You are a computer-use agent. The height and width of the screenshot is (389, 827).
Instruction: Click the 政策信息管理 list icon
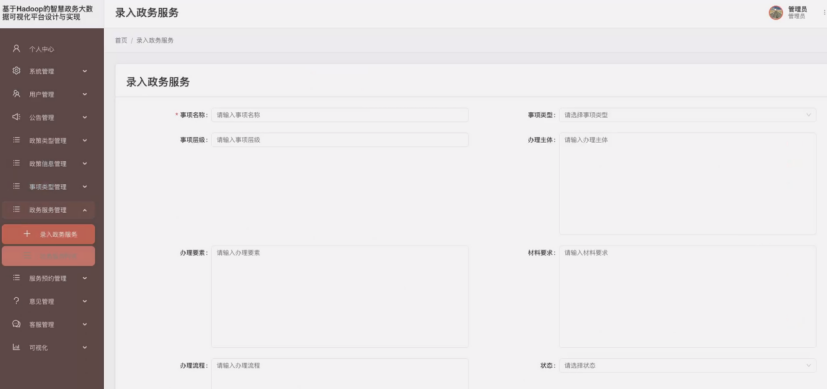coord(16,163)
